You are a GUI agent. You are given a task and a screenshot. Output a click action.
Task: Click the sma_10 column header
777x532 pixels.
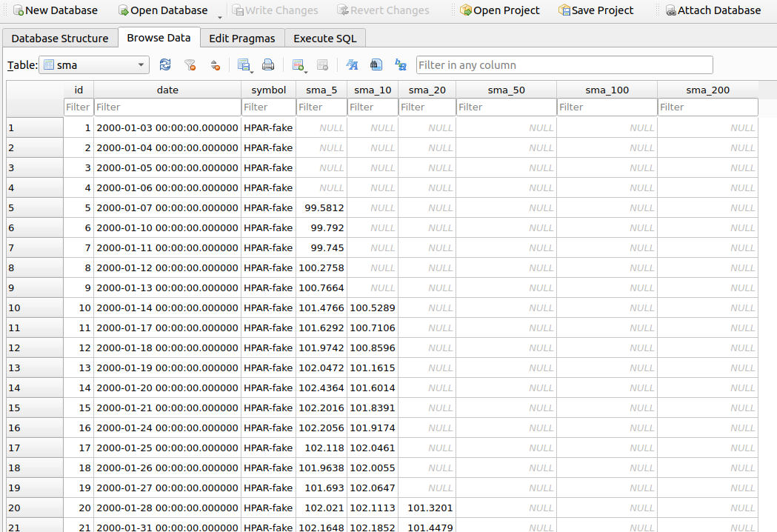pyautogui.click(x=373, y=90)
